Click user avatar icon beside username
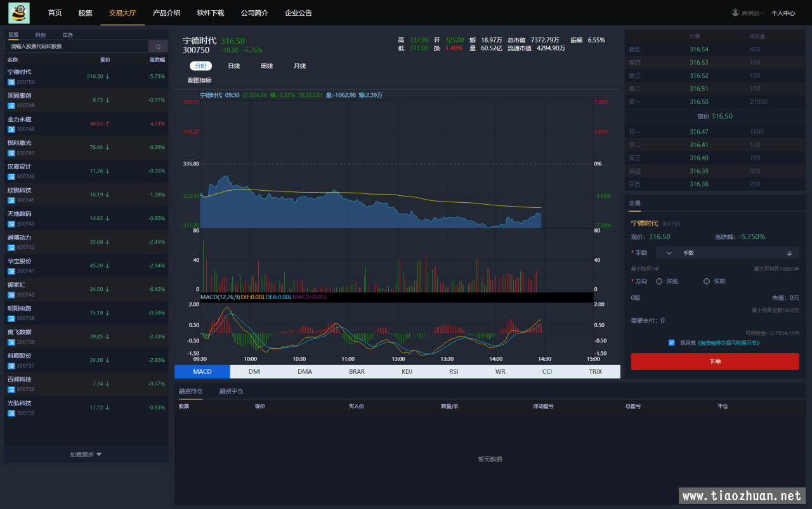 point(735,13)
